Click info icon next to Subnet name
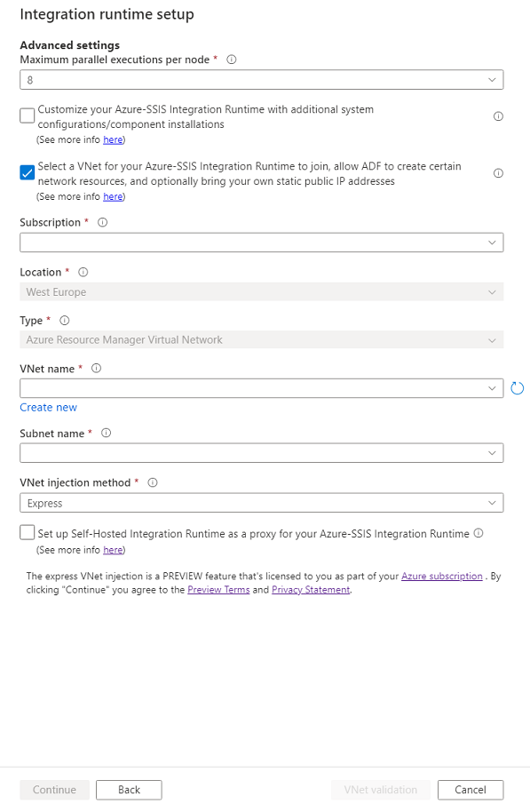This screenshot has width=530, height=812. click(107, 434)
